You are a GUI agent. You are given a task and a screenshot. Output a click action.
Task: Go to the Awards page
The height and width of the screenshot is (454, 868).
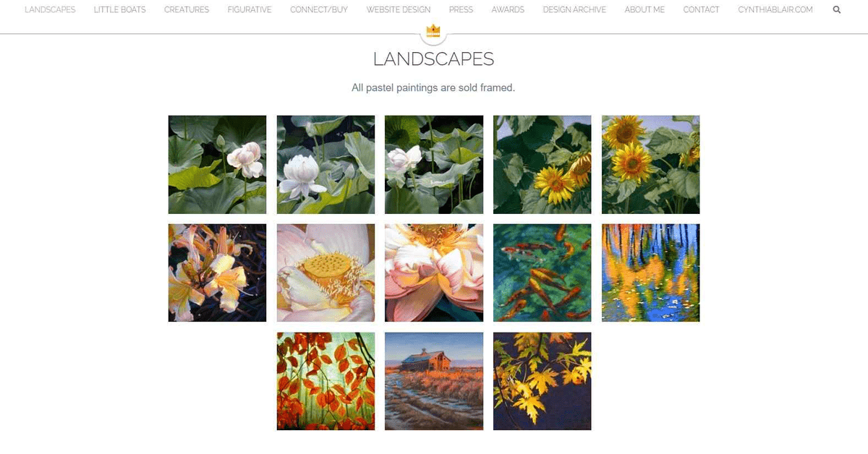pyautogui.click(x=508, y=10)
